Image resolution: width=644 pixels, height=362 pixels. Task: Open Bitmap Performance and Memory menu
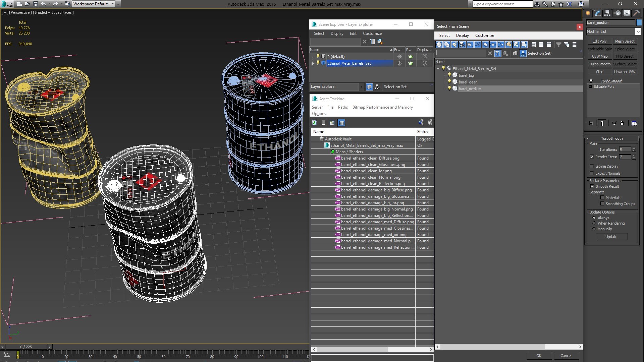point(382,107)
